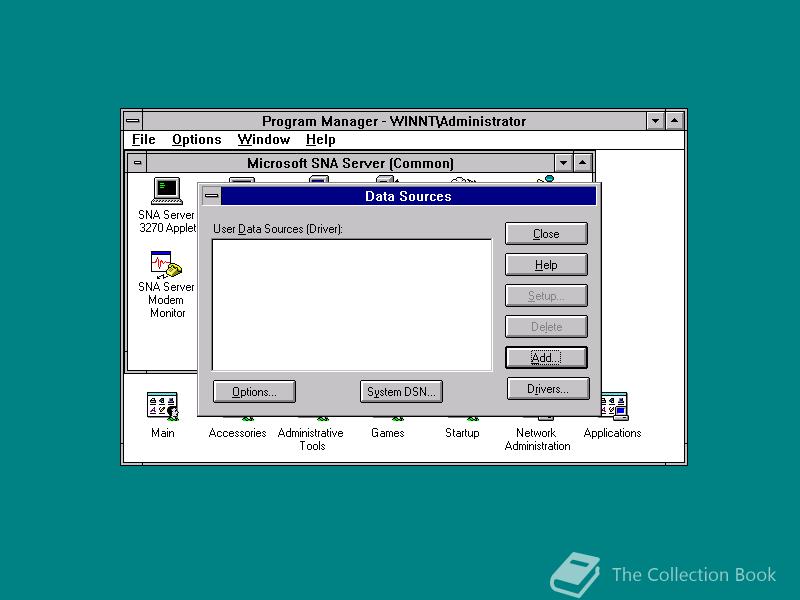Click the Data Sources dialog title bar
The height and width of the screenshot is (600, 800).
pyautogui.click(x=409, y=196)
